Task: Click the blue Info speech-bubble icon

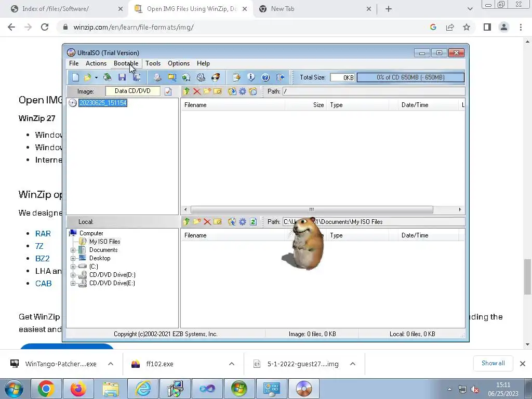Action: click(251, 77)
